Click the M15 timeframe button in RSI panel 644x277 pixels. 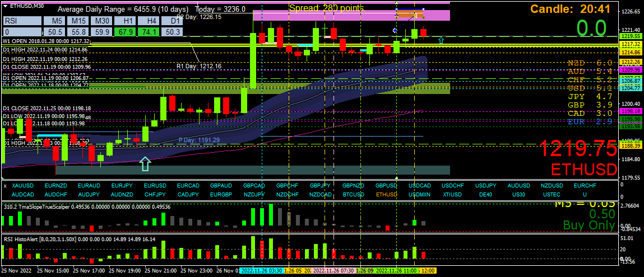[x=78, y=21]
